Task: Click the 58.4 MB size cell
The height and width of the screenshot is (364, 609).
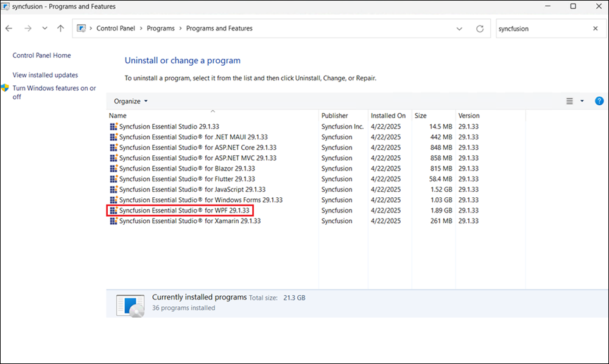Action: point(440,179)
